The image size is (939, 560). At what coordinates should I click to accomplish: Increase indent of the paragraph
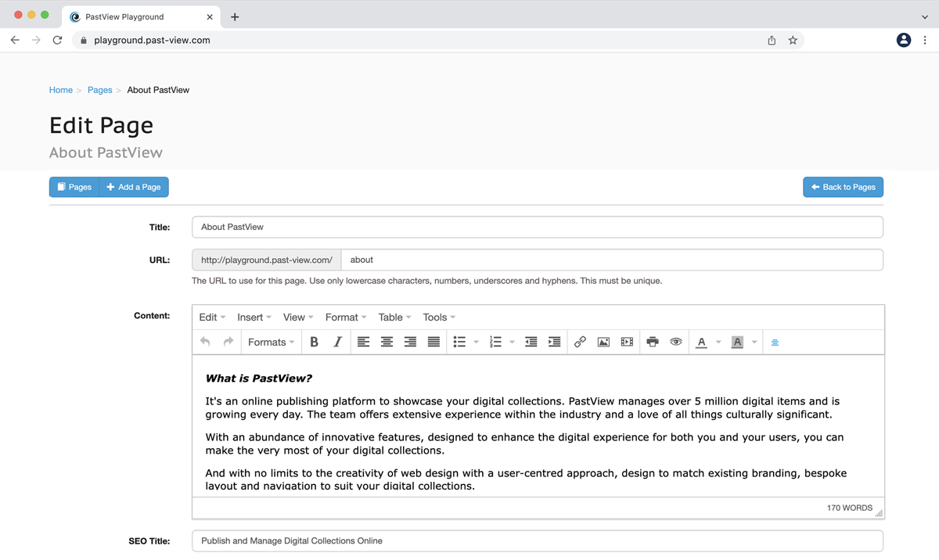pyautogui.click(x=554, y=342)
